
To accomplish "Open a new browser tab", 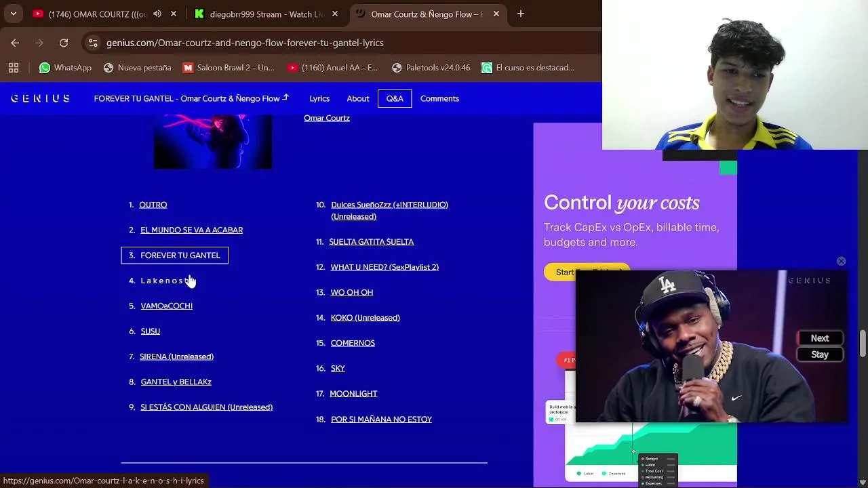I will tap(520, 14).
